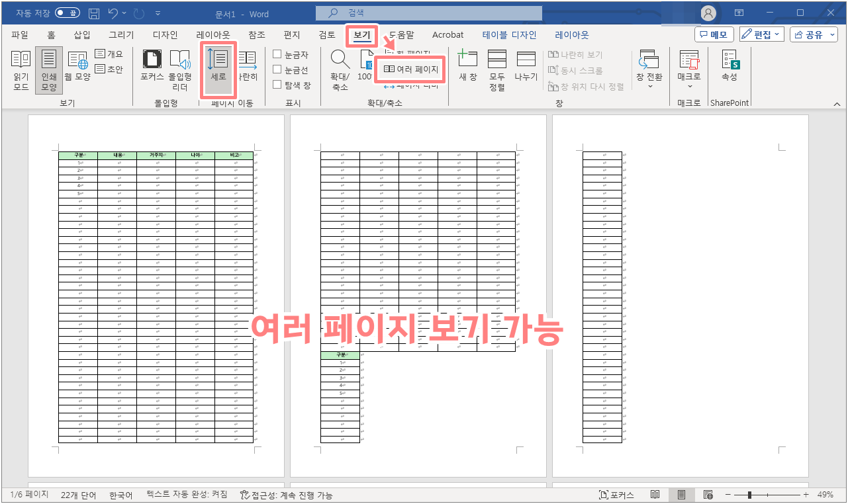
Task: Switch to the 그리기 tab
Action: click(121, 35)
